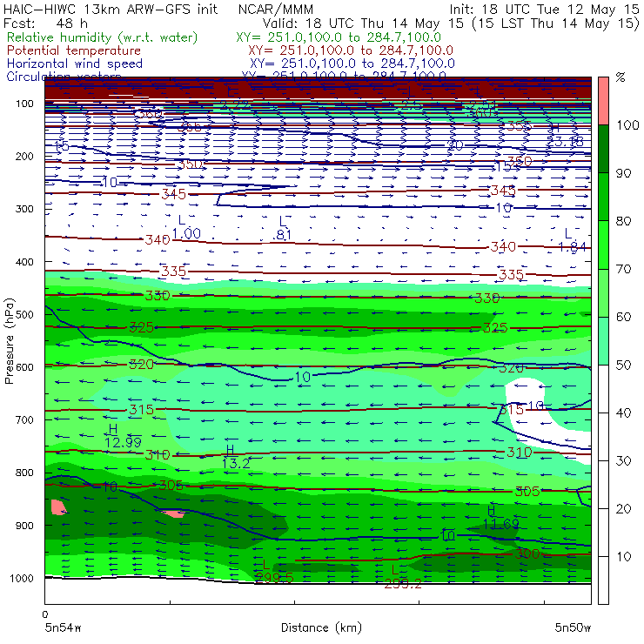644x644 pixels.
Task: Click the 900 hPa pressure axis tick label
Action: coord(24,526)
